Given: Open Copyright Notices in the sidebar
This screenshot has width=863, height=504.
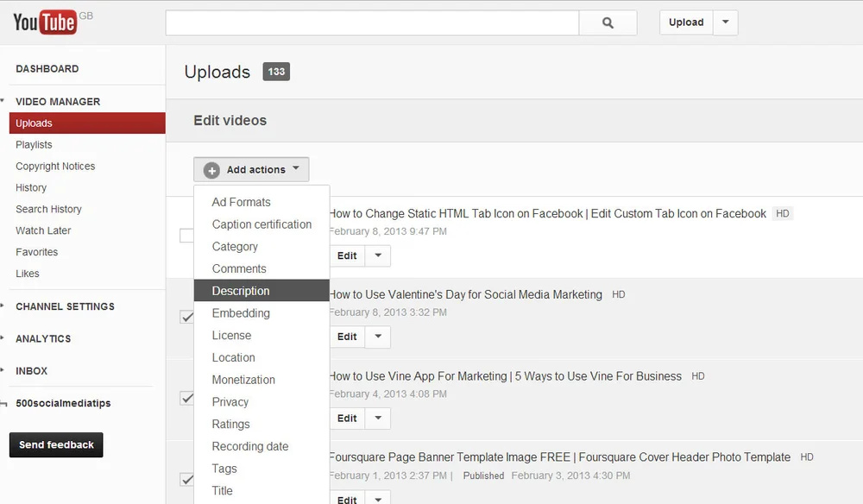Looking at the screenshot, I should click(55, 167).
